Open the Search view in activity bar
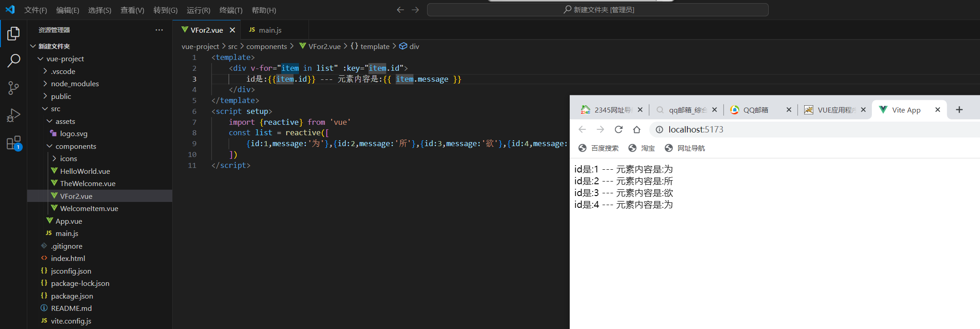 pyautogui.click(x=14, y=60)
